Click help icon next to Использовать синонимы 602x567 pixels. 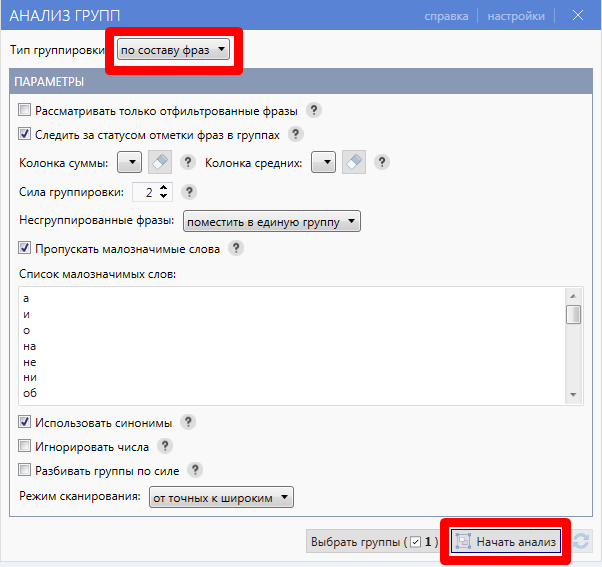point(188,423)
